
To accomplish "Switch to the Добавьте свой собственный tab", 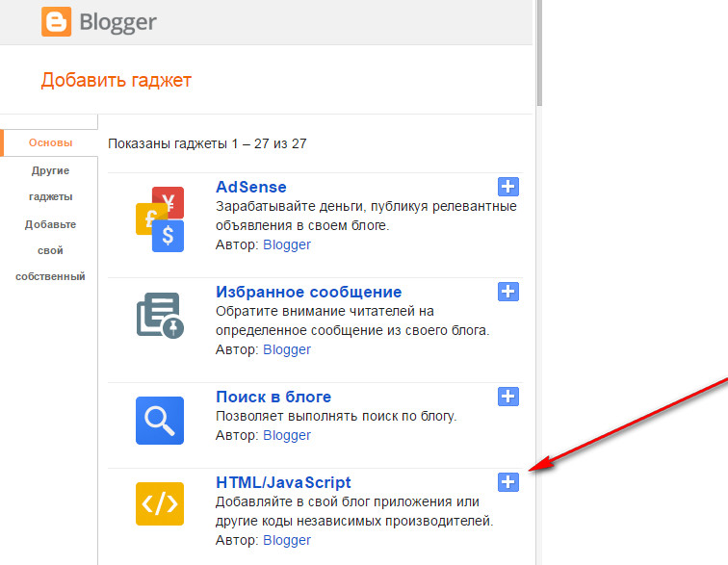I will [50, 250].
